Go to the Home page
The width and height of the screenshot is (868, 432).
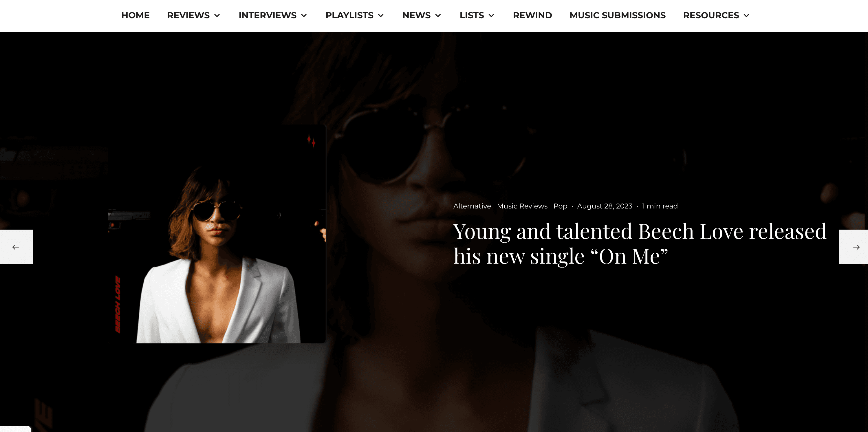tap(135, 15)
